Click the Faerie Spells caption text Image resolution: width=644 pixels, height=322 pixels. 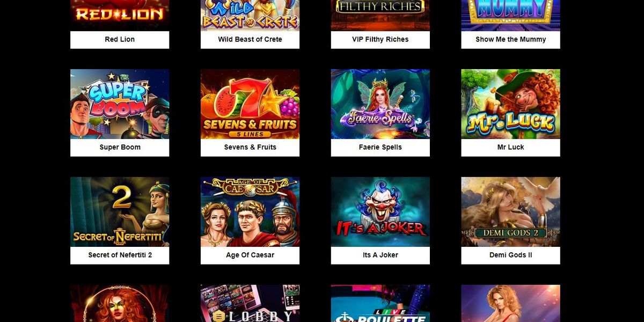pos(380,147)
